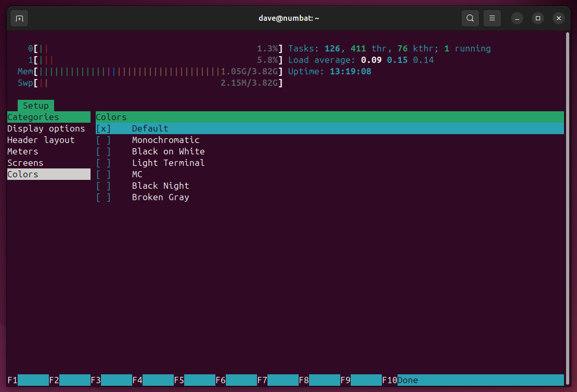
Task: Open the terminal search
Action: click(470, 18)
